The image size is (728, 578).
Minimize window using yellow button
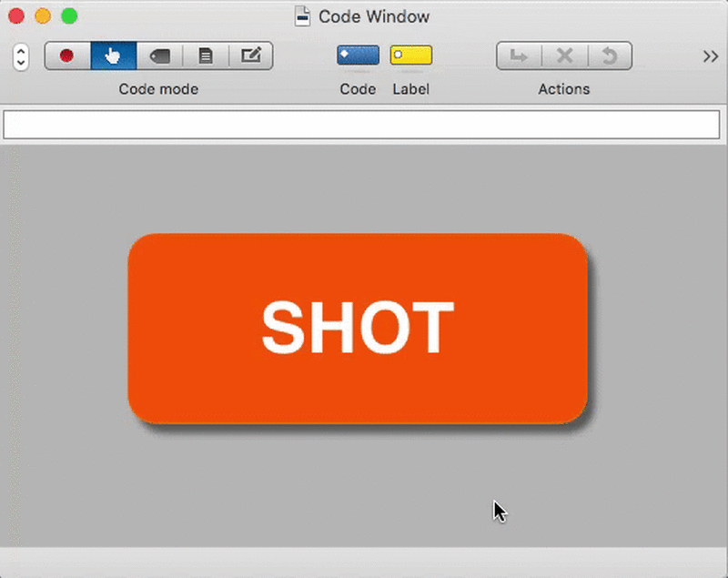(x=43, y=16)
